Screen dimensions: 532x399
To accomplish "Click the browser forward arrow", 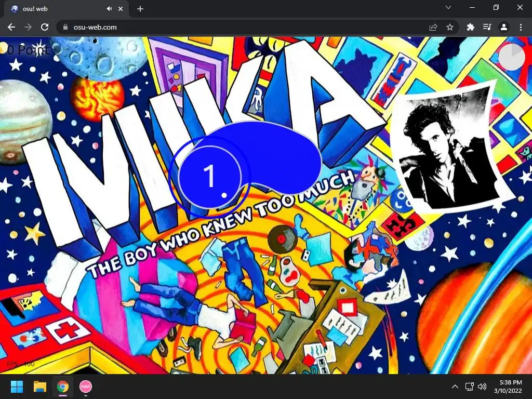I will pyautogui.click(x=28, y=27).
